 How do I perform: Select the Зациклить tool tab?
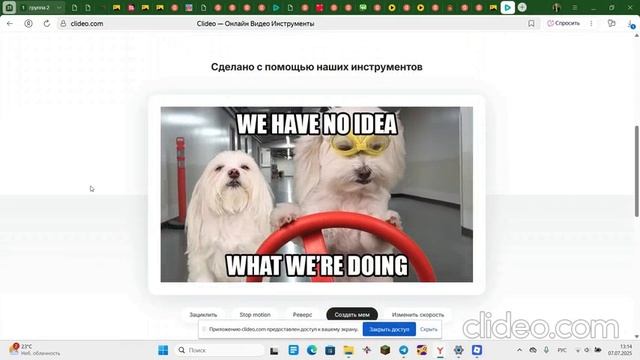click(x=203, y=315)
